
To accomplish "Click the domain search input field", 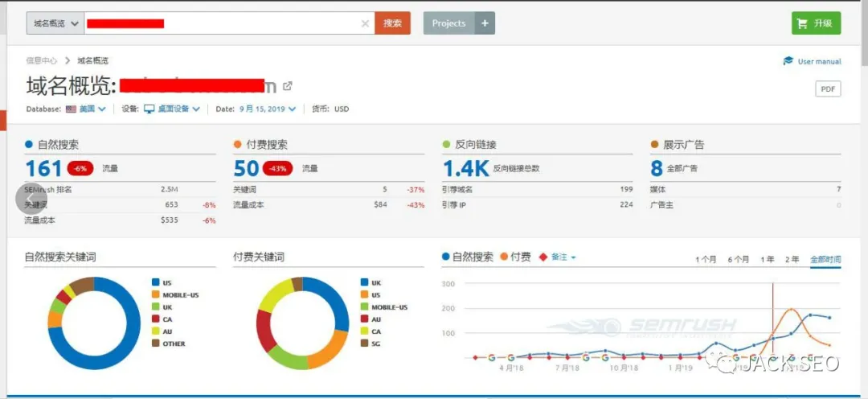I will [225, 23].
